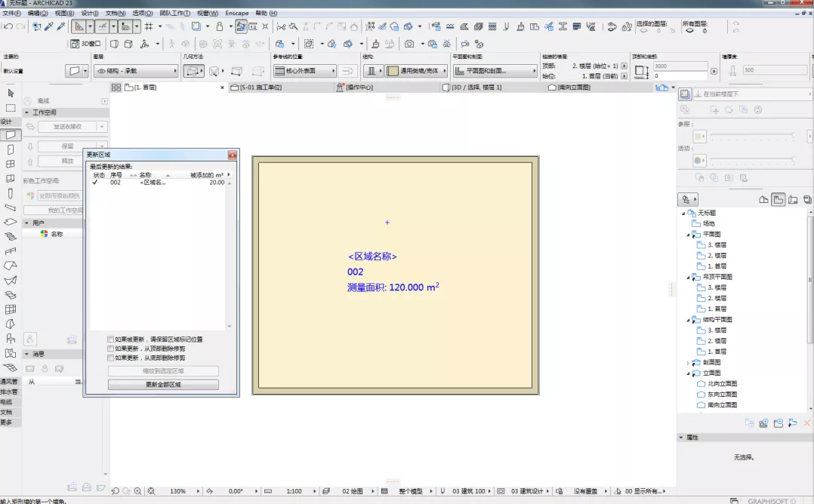Collapse the 工作空间 section
The height and width of the screenshot is (504, 814).
[27, 112]
